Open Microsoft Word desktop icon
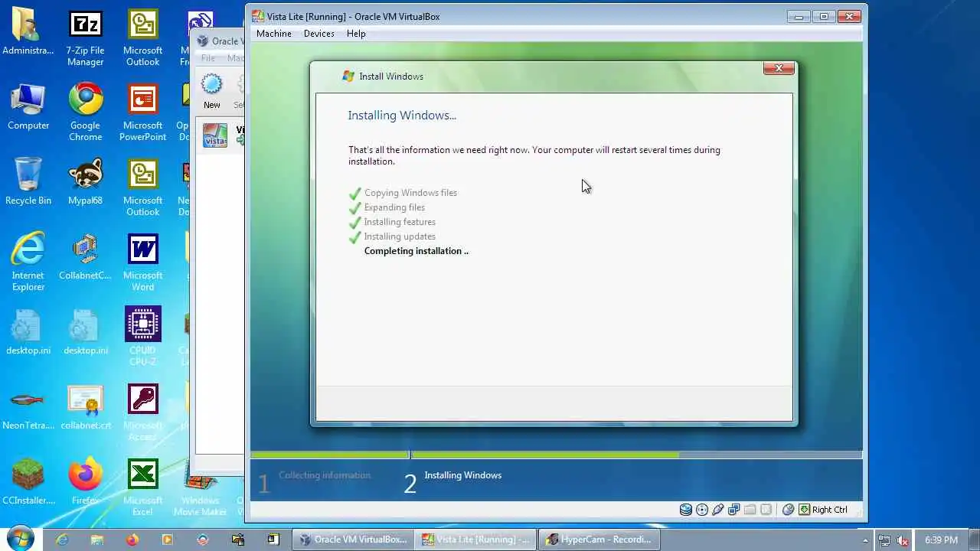 click(x=143, y=262)
